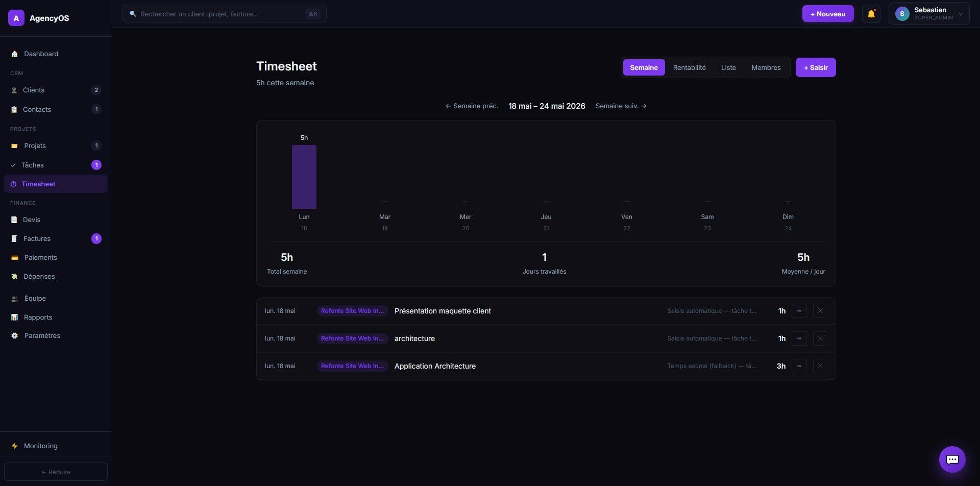Click the Factures count badge
980x486 pixels.
click(96, 238)
